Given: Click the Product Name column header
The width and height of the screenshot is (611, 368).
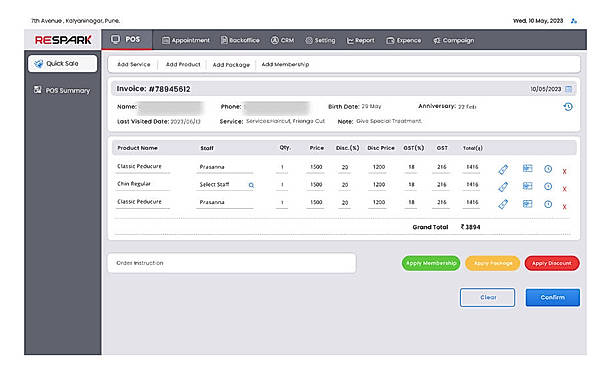Looking at the screenshot, I should [138, 148].
